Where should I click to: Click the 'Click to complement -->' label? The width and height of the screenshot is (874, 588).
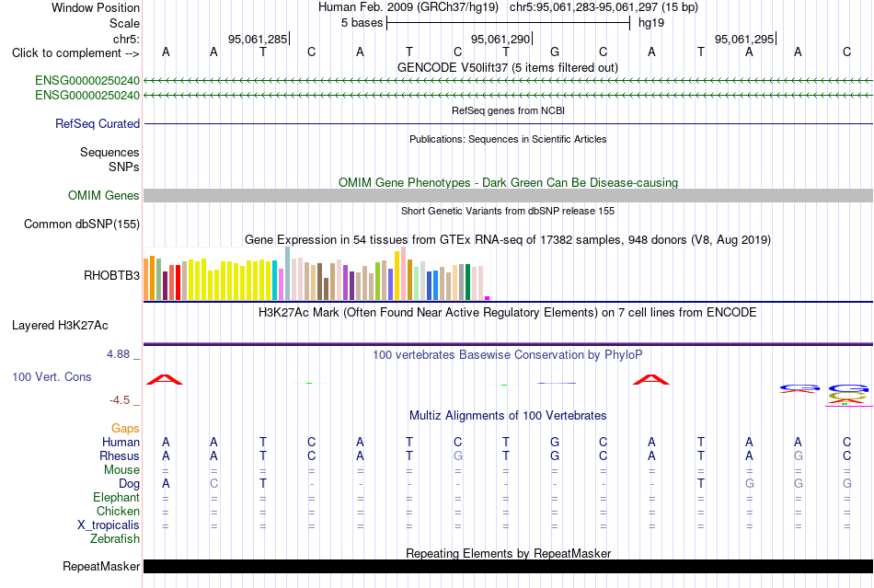tap(75, 53)
